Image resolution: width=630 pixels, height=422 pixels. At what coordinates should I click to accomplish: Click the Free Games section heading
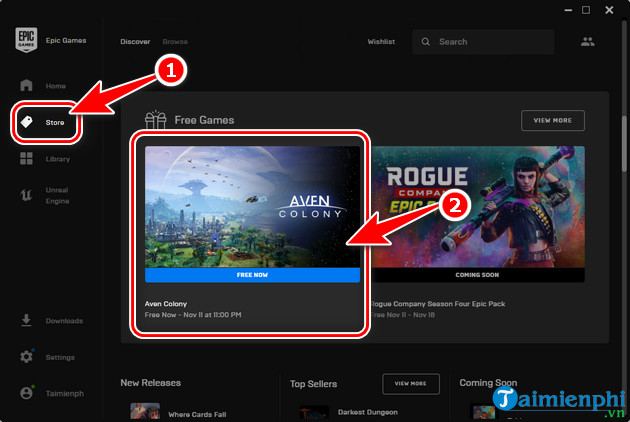[204, 120]
